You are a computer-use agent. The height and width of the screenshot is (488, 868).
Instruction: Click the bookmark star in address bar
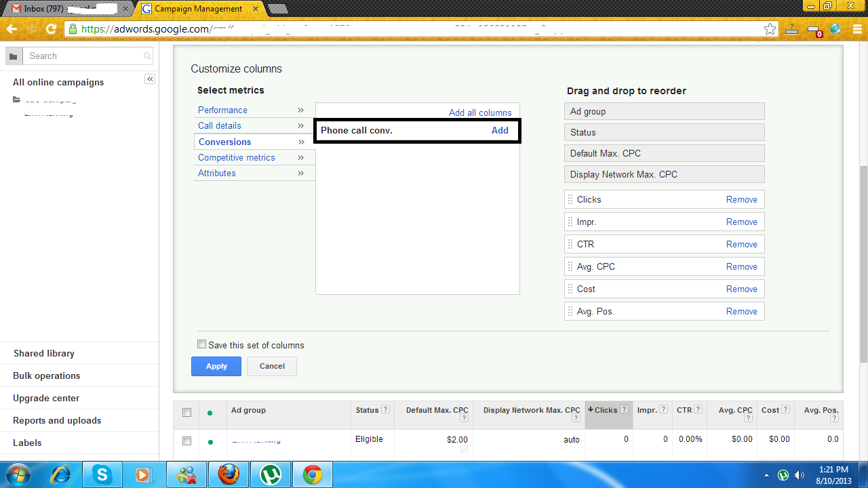click(770, 29)
